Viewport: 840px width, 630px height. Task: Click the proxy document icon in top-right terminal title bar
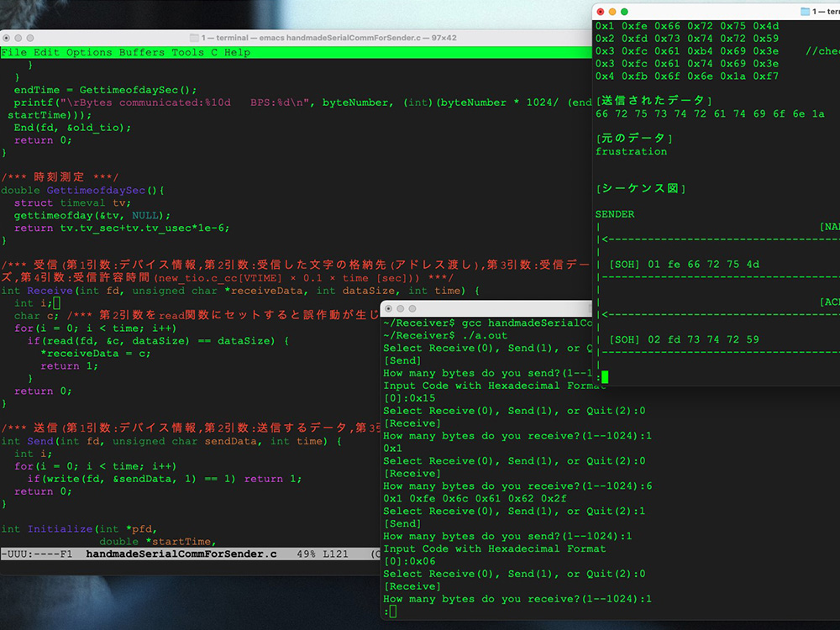804,11
